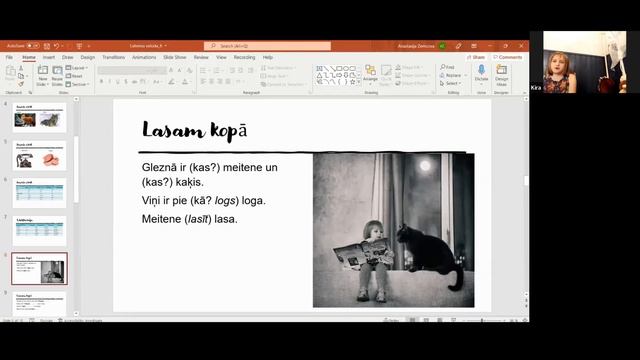
Task: Switch to the Transitions tab
Action: [113, 58]
